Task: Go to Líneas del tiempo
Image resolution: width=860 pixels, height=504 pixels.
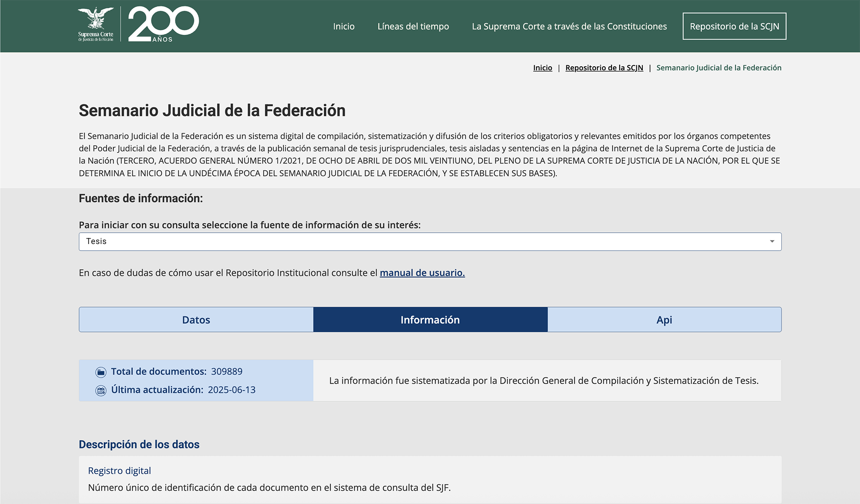Action: pos(413,26)
